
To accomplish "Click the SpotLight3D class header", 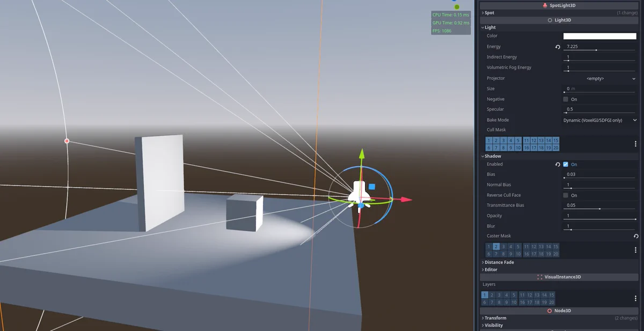I will click(x=559, y=5).
